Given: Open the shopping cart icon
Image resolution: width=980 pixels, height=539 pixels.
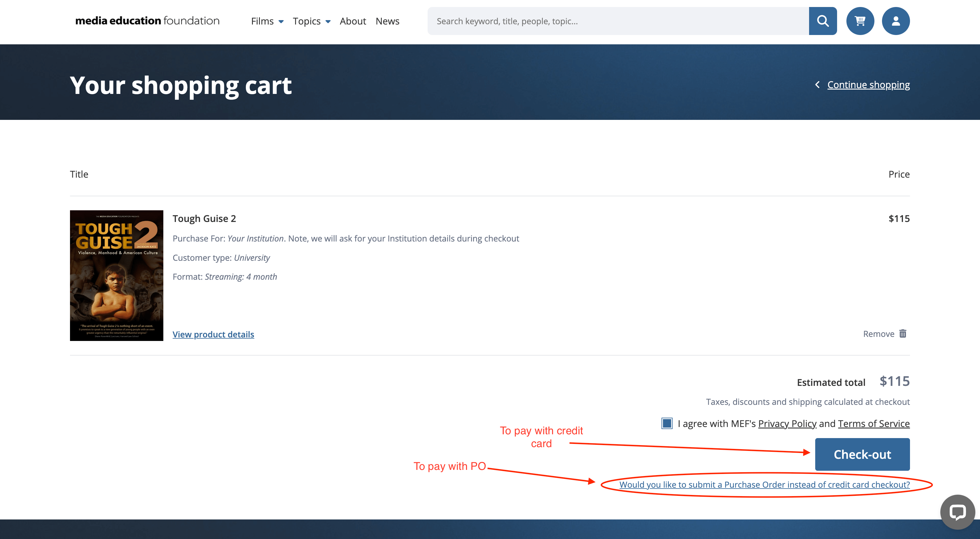Looking at the screenshot, I should (x=860, y=21).
